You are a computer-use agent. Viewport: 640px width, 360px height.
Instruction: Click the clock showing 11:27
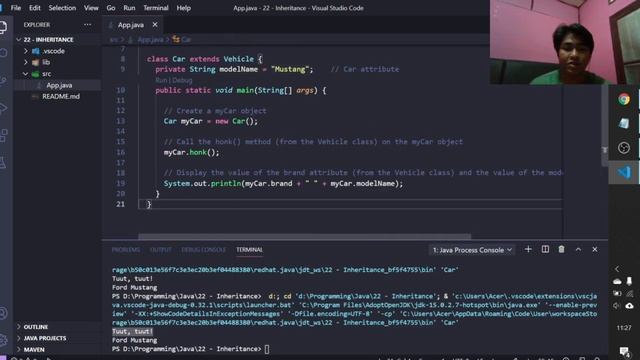(624, 328)
